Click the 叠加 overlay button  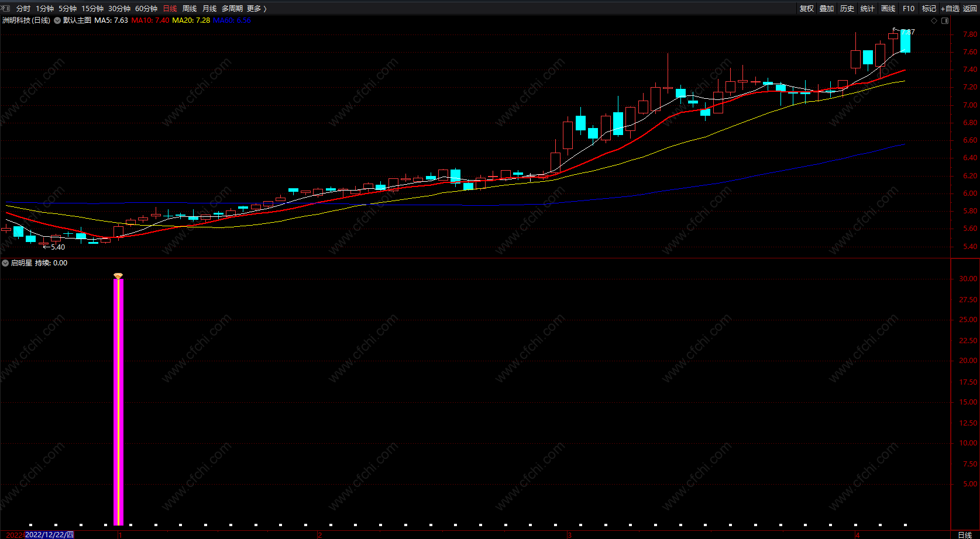click(827, 9)
